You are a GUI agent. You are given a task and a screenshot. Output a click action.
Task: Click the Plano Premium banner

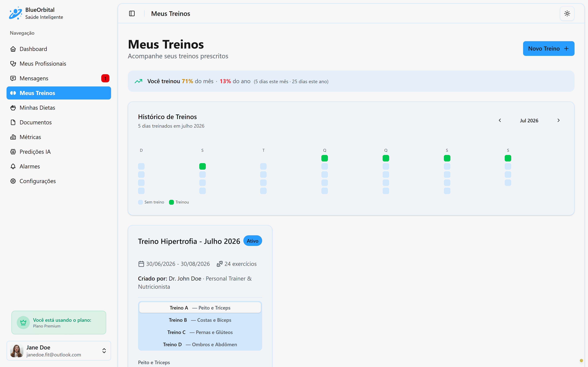(x=59, y=323)
